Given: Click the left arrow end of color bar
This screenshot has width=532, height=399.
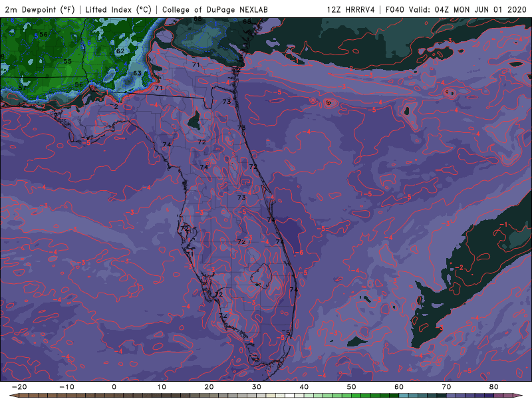Looking at the screenshot, I should point(14,396).
